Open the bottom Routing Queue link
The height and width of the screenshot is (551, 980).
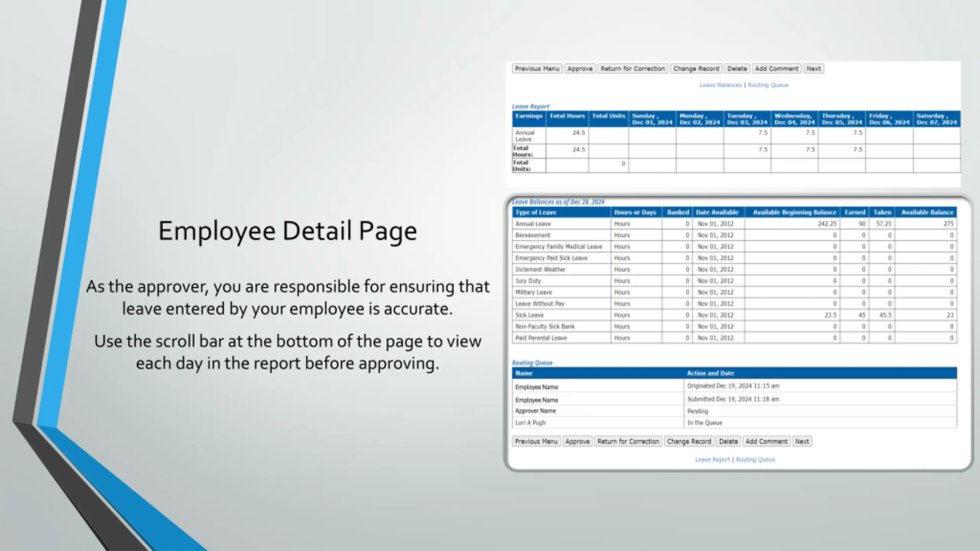(x=755, y=460)
